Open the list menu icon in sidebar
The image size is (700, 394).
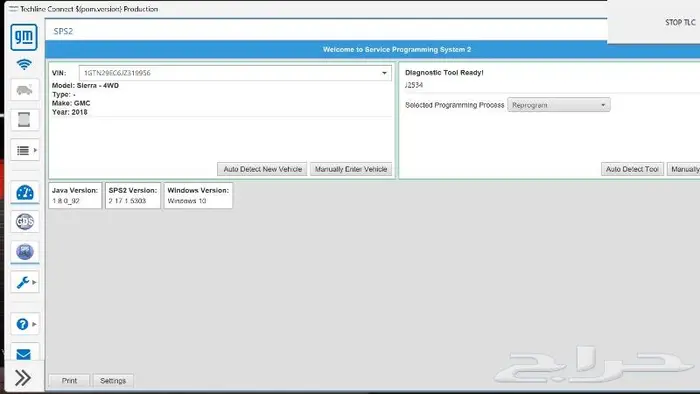tap(22, 150)
